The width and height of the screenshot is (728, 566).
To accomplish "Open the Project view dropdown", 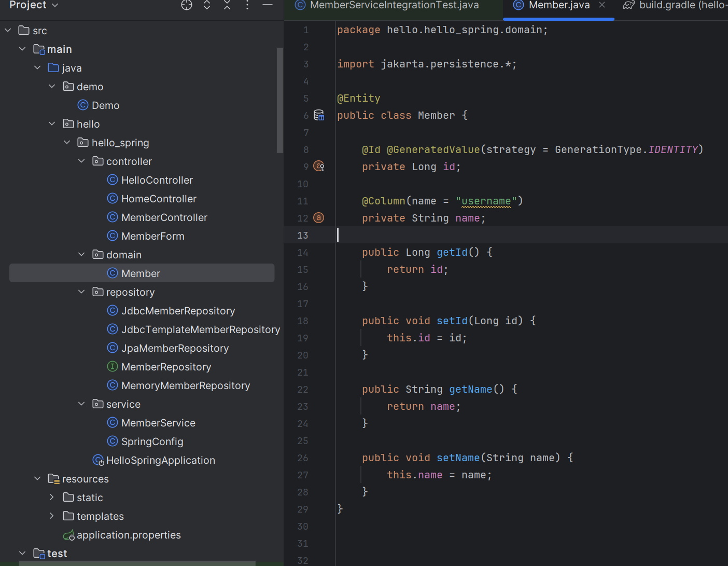I will 34,5.
